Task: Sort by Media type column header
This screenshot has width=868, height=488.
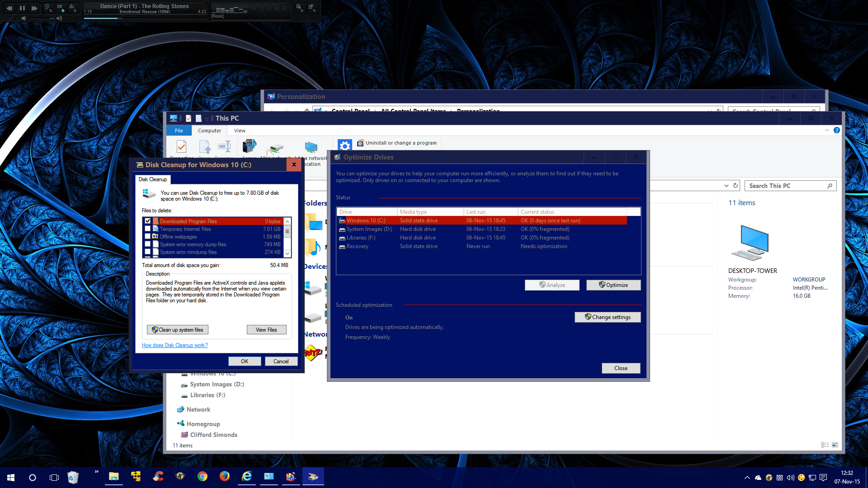Action: point(430,212)
